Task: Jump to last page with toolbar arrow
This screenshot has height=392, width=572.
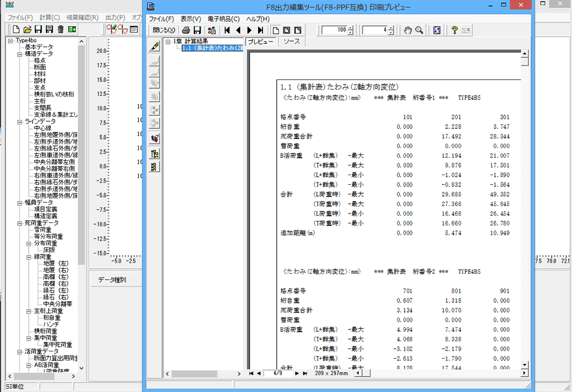Action: tap(260, 30)
